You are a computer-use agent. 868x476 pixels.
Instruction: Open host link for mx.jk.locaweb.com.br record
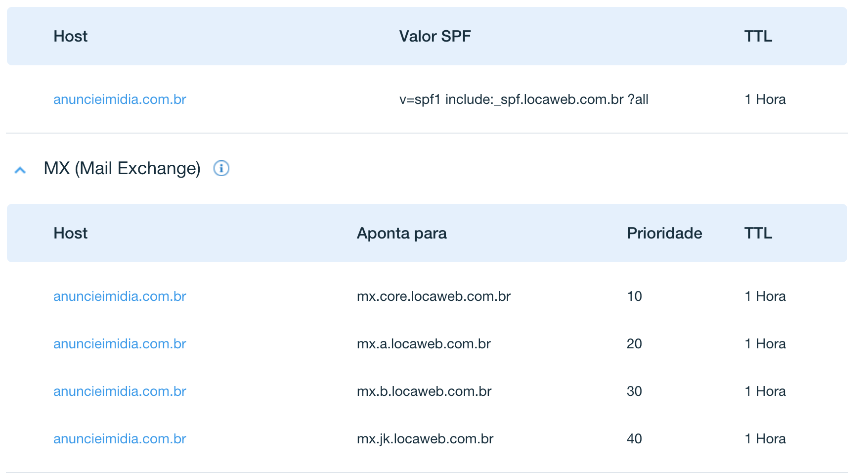click(120, 439)
